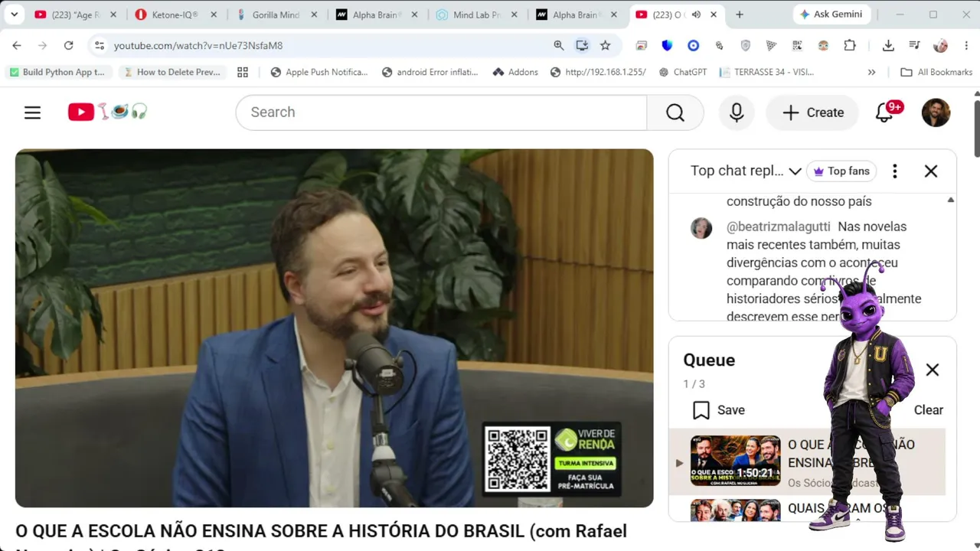Open the All Bookmarks folder

(x=936, y=73)
